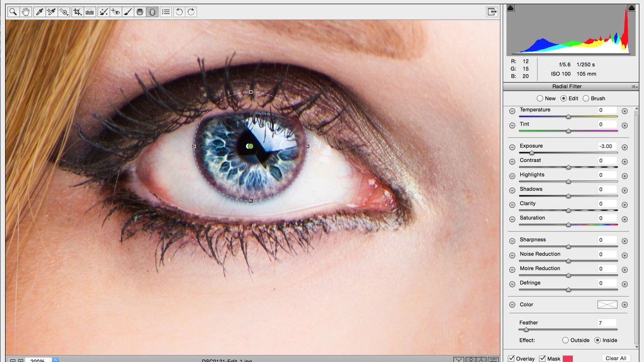
Task: Decrease Moire Reduction with minus button
Action: click(512, 270)
